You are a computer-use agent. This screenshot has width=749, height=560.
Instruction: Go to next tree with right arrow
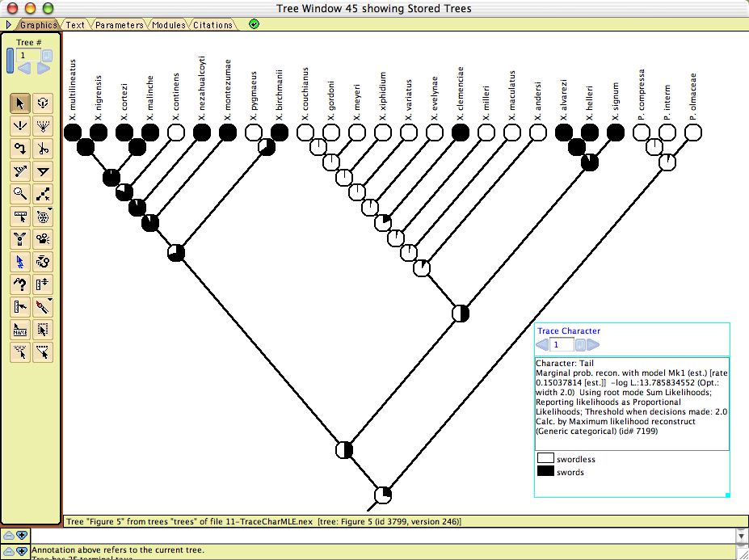point(44,69)
